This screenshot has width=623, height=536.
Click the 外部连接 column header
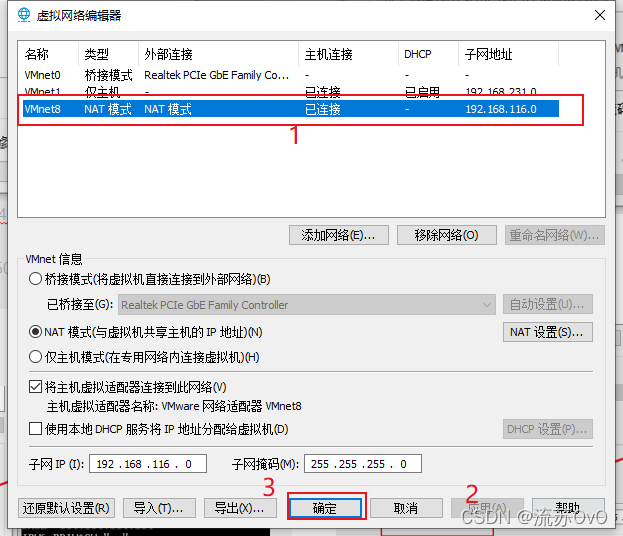(218, 54)
